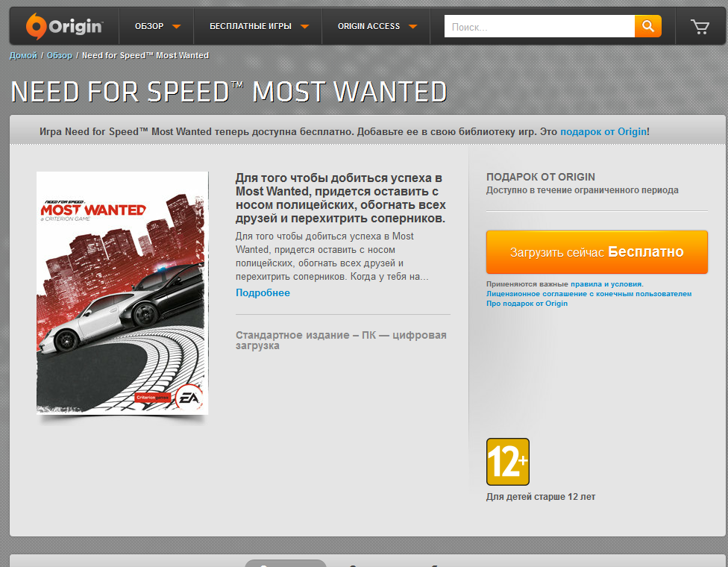
Task: Click the NEED FOR SPEED MOST WANTED title
Action: (228, 92)
